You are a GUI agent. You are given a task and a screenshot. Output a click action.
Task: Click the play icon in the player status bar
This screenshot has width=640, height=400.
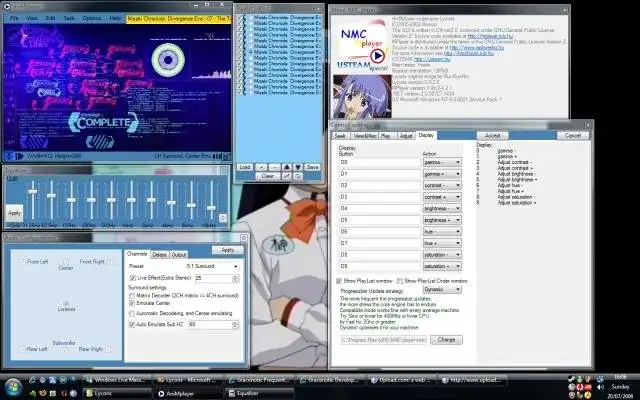coord(19,156)
